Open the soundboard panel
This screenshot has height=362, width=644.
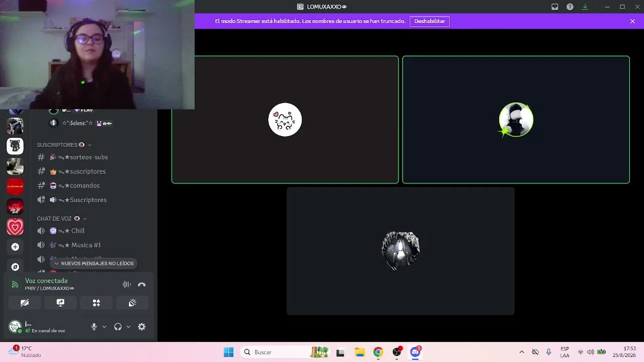(132, 303)
